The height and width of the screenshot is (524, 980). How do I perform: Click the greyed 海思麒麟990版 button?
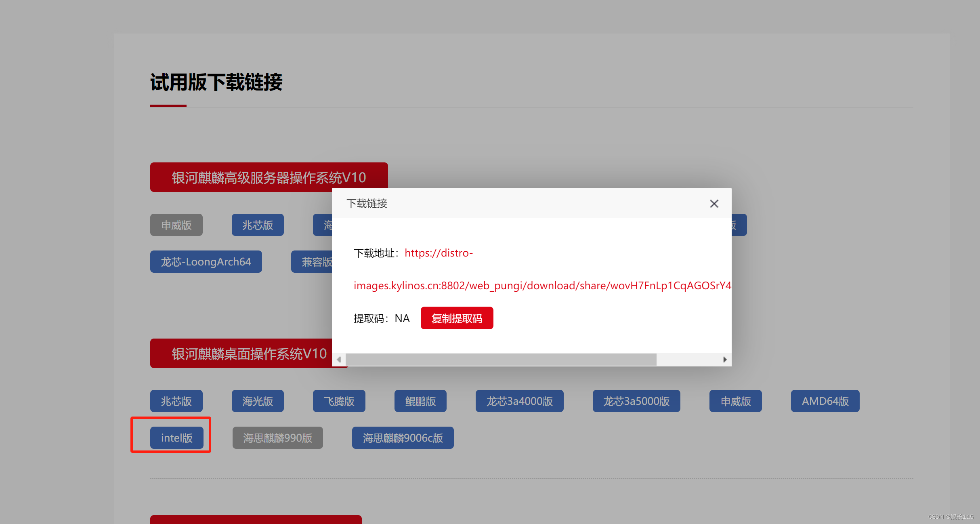tap(277, 438)
